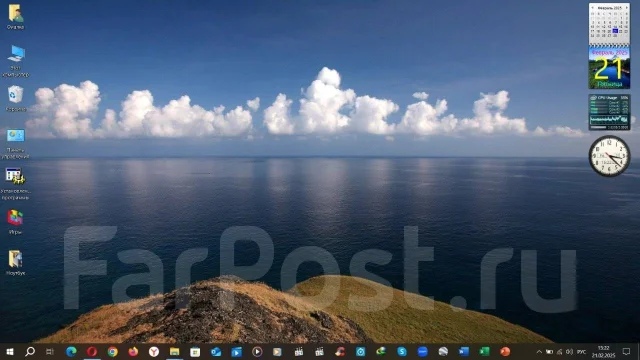Open Zoom from taskbar
The height and width of the screenshot is (360, 640).
click(x=422, y=351)
